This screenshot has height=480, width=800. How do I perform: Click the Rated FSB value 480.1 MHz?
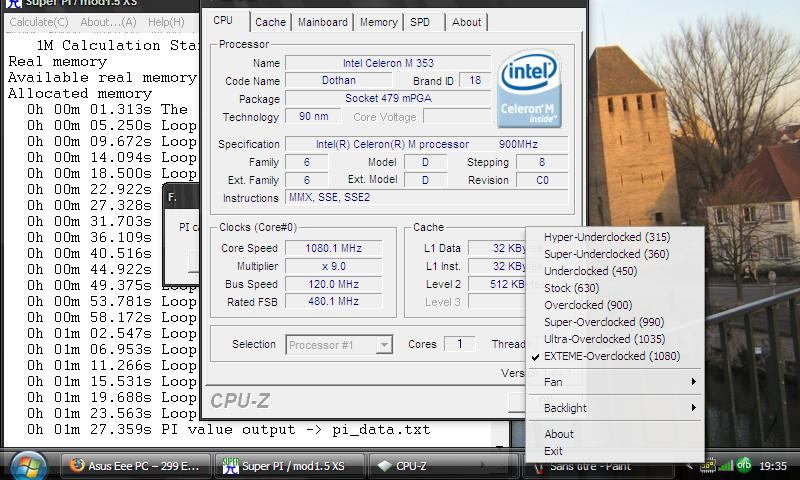333,301
